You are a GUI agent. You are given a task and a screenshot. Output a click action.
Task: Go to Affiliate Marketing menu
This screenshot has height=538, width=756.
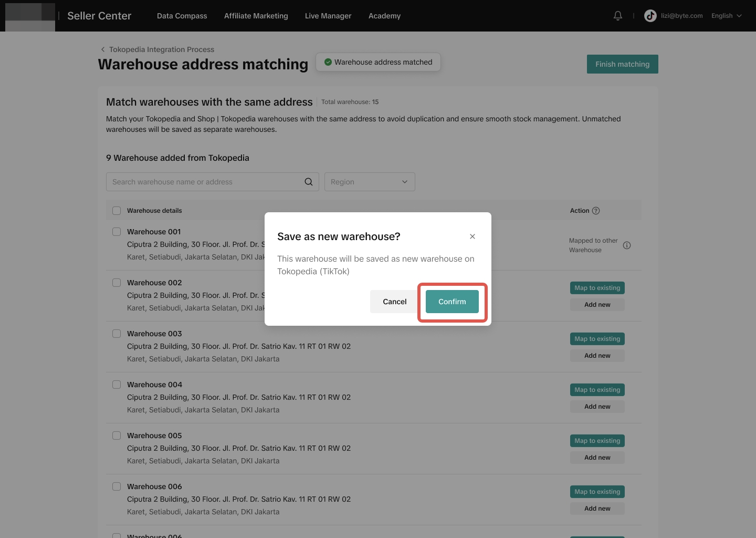tap(256, 16)
